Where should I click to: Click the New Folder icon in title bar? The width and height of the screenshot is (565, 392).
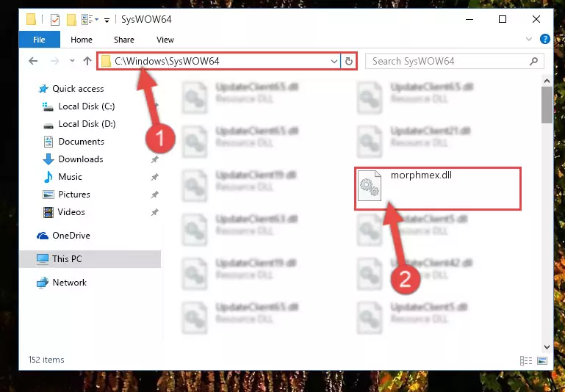[x=71, y=19]
